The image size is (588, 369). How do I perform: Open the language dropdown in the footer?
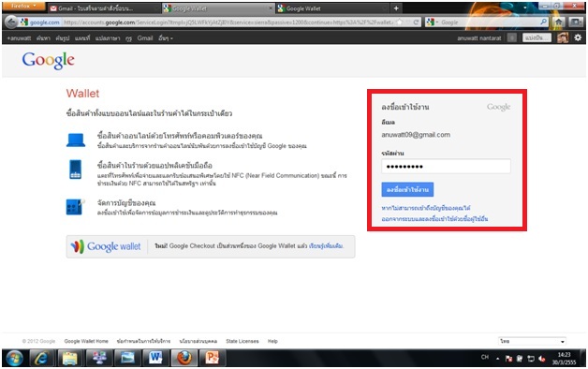pyautogui.click(x=532, y=341)
